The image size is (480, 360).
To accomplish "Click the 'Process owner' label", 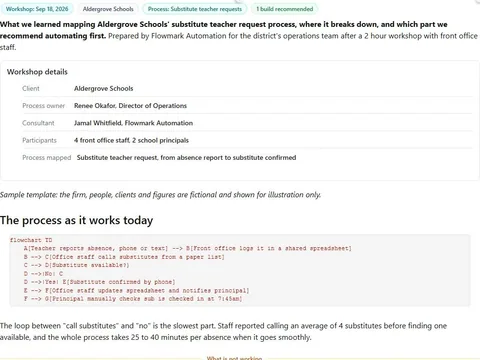I will click(x=44, y=106).
